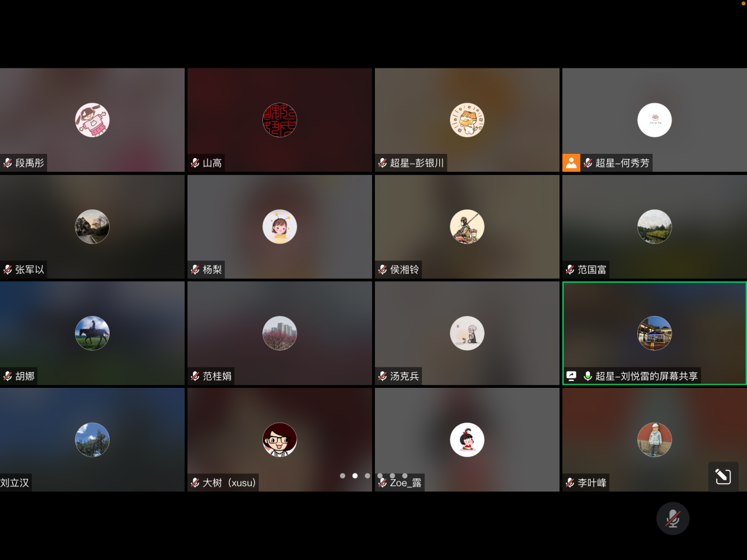The height and width of the screenshot is (560, 747).
Task: Toggle the muted microphone button
Action: (x=673, y=519)
